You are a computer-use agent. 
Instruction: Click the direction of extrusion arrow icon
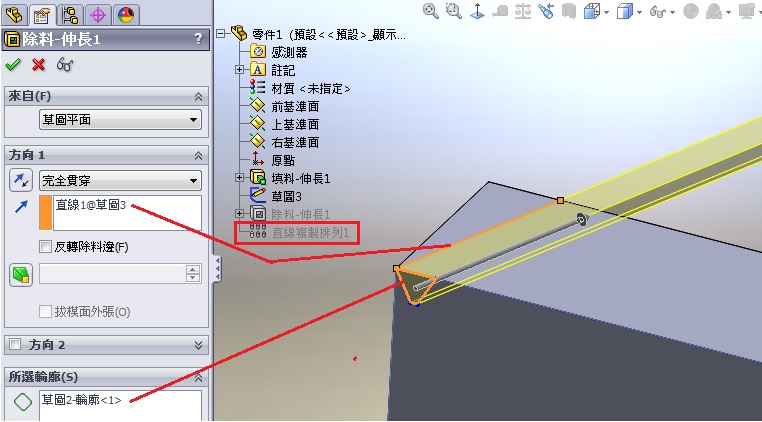[21, 208]
